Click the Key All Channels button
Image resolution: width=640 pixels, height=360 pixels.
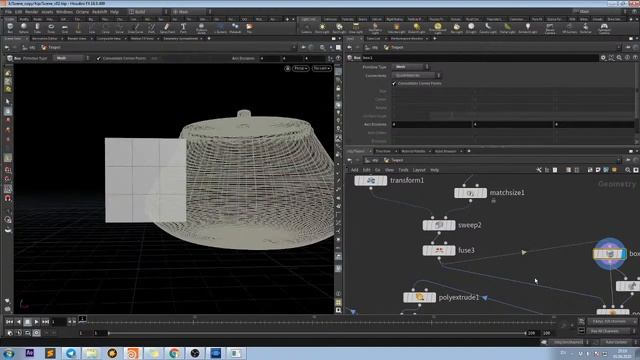click(611, 331)
